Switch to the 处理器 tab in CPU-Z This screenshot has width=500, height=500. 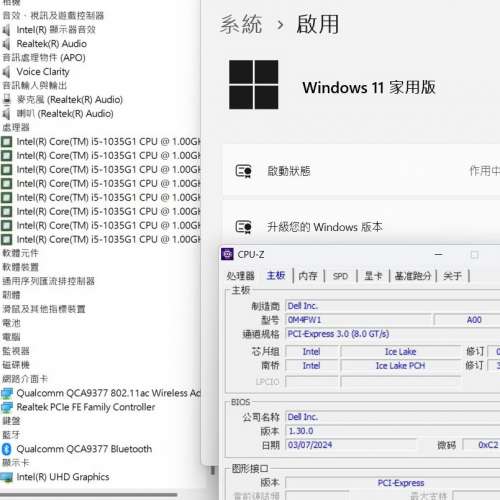[x=240, y=276]
